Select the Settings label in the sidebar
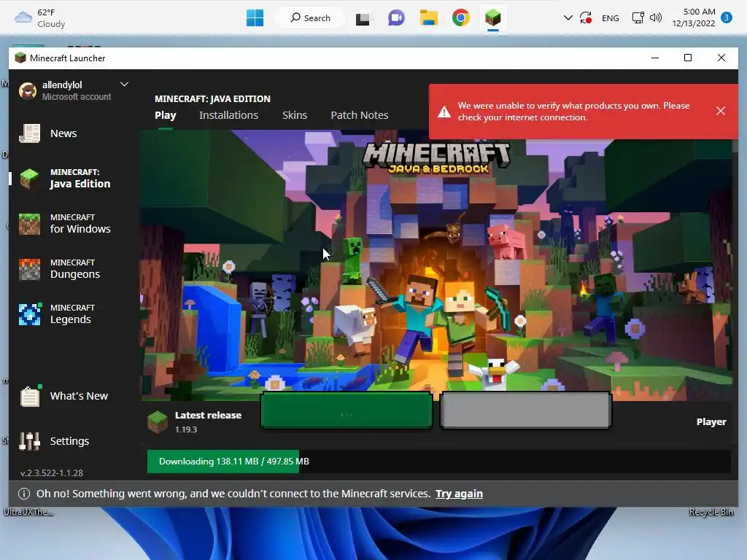Screen dimensions: 747x560 point(69,441)
